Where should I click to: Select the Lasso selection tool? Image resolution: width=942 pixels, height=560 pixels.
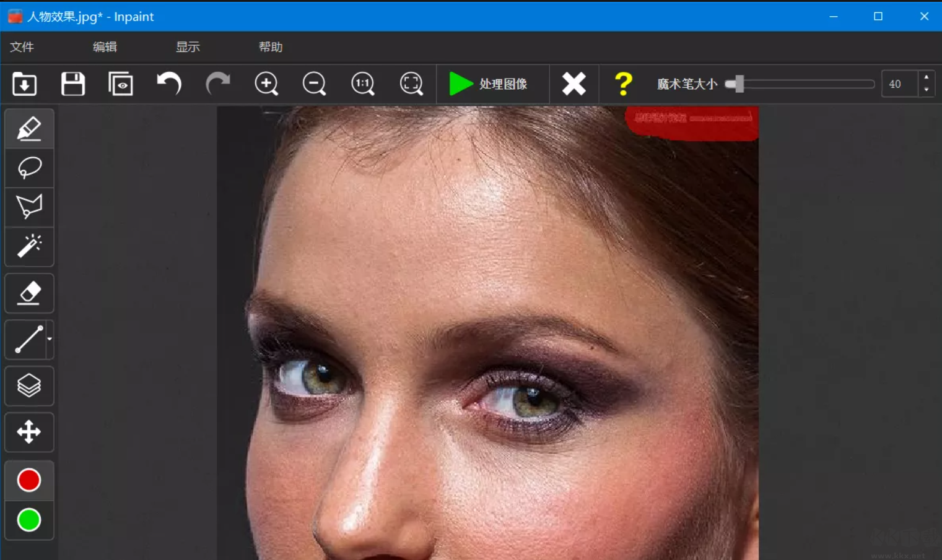pos(28,168)
